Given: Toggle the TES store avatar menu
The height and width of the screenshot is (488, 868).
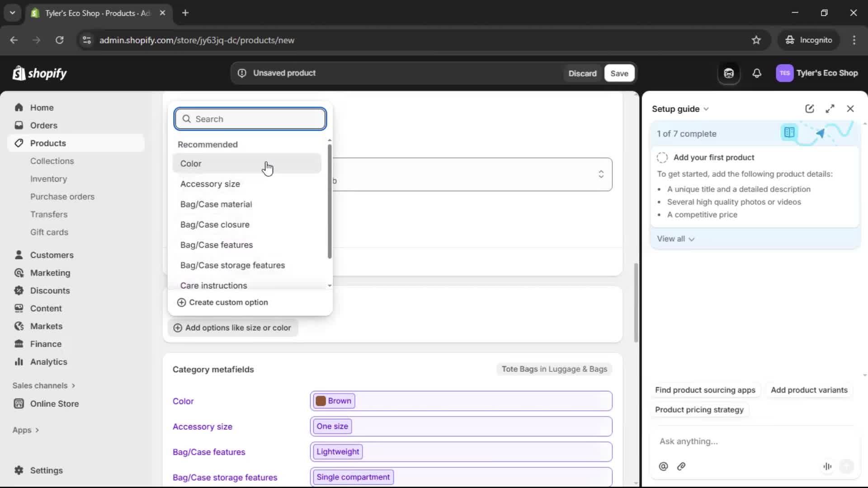Looking at the screenshot, I should click(x=785, y=73).
